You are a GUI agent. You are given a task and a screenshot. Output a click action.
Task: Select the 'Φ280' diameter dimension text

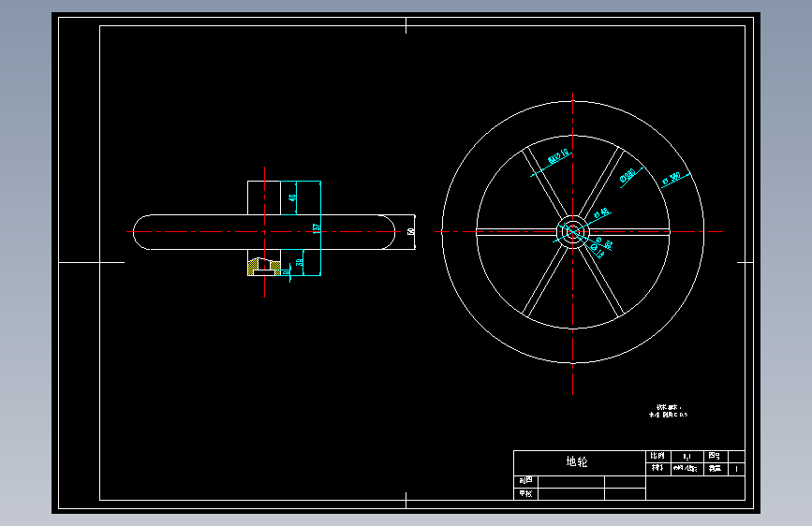coord(627,177)
